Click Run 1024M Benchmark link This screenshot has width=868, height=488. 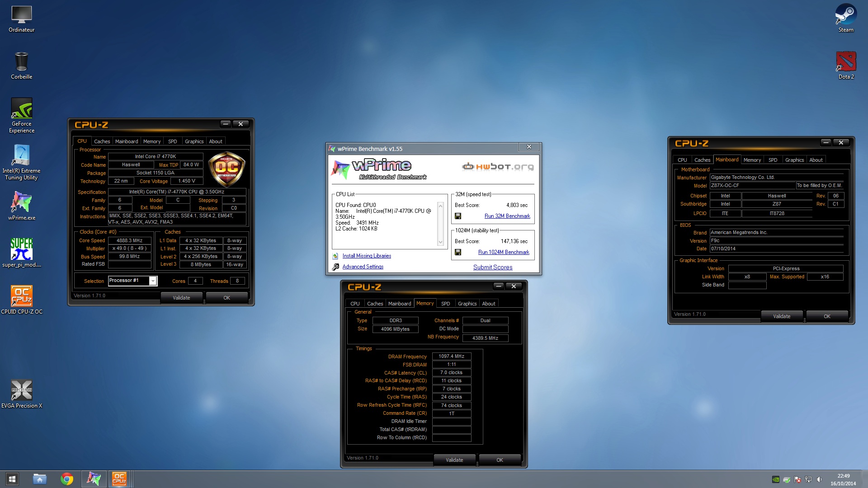504,252
